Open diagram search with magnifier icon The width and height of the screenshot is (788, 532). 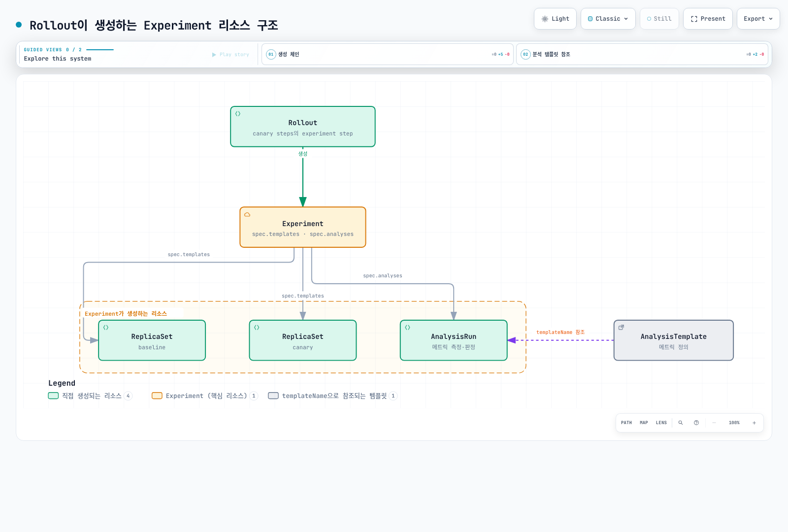coord(681,423)
